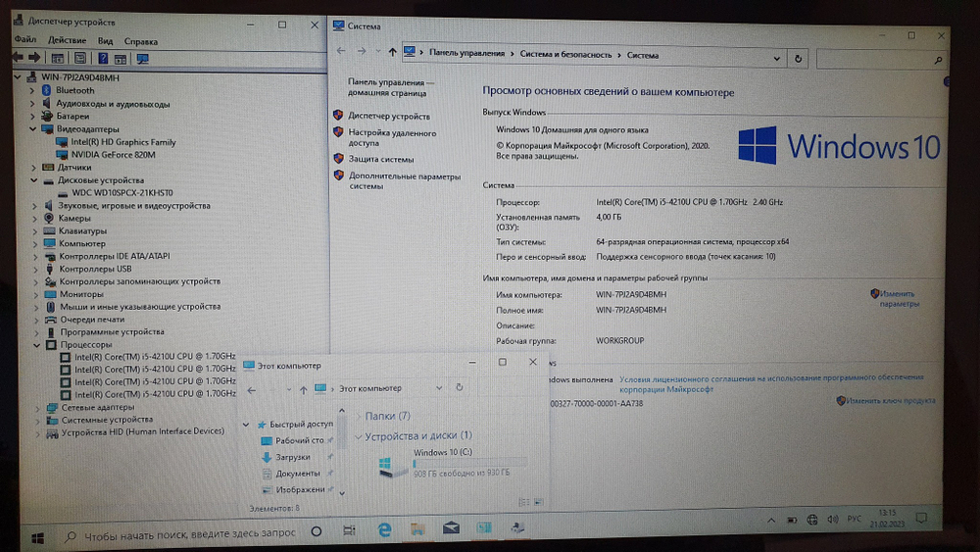980x552 pixels.
Task: Select first Intel Core i5-4210U processor entry
Action: point(155,357)
